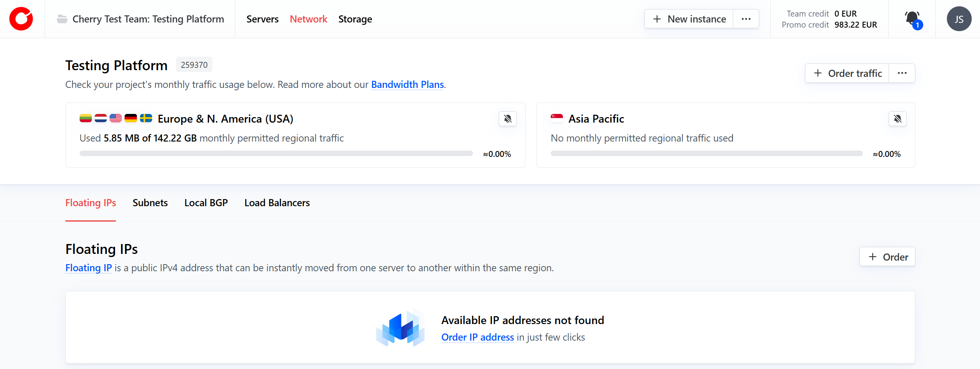Switch to the Load Balancers tab

[x=277, y=203]
